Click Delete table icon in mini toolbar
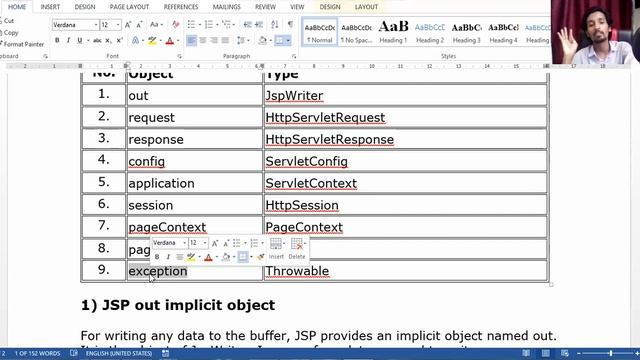The height and width of the screenshot is (360, 640). (x=297, y=249)
